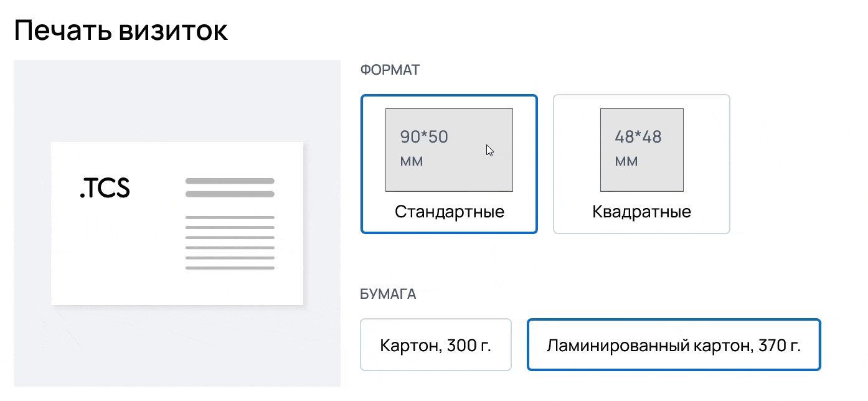Screen dimensions: 868x401
Task: Click the Стандартные label text
Action: click(x=449, y=212)
